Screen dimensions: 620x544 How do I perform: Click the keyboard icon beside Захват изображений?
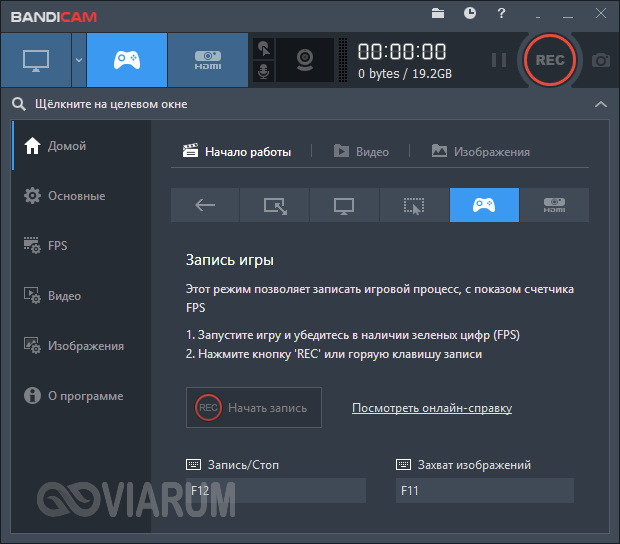point(403,465)
